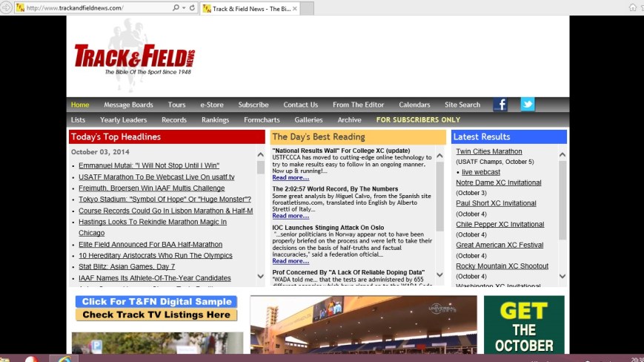This screenshot has width=644, height=362.
Task: Click the address bar URL field
Action: coord(96,8)
